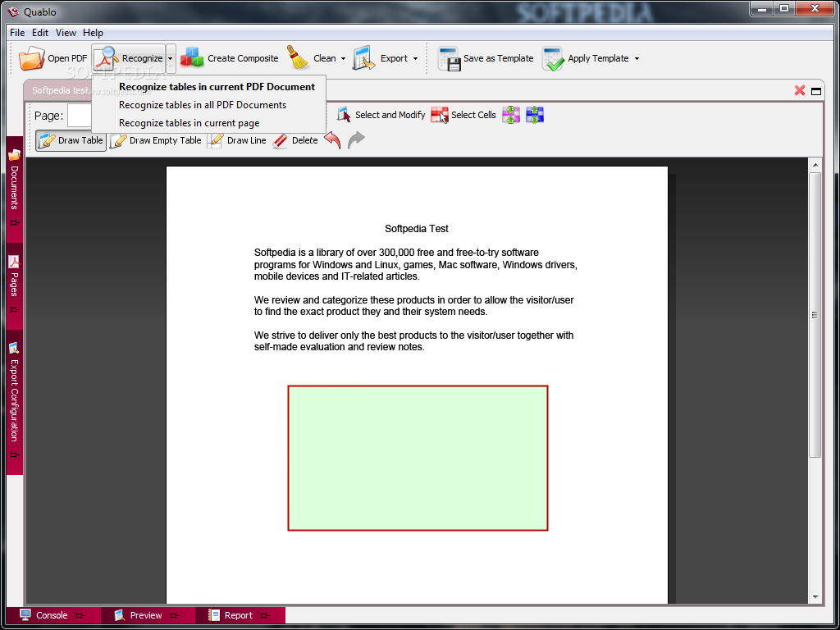Viewport: 840px width, 630px height.
Task: Click the vertical scrollbar down arrow
Action: pyautogui.click(x=815, y=597)
